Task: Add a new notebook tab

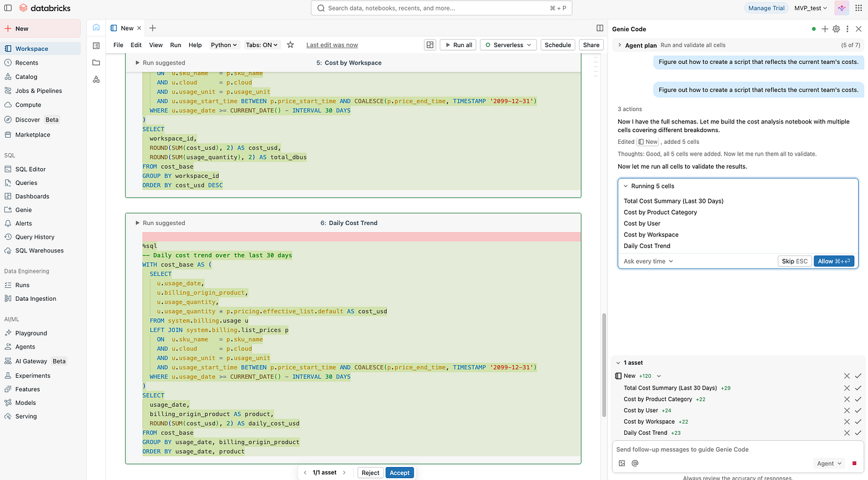Action: (153, 28)
